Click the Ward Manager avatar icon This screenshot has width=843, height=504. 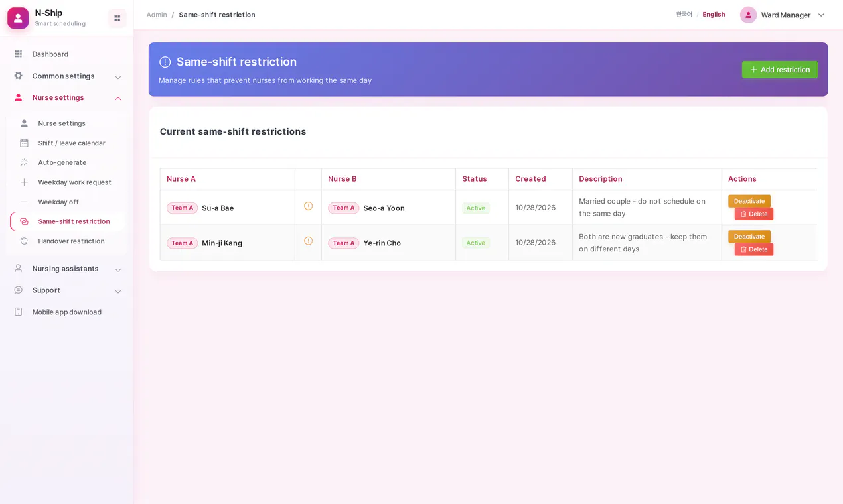(x=749, y=15)
